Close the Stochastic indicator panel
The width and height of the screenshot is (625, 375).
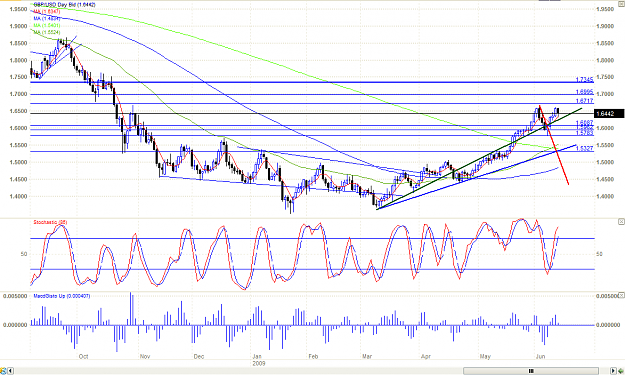[621, 221]
